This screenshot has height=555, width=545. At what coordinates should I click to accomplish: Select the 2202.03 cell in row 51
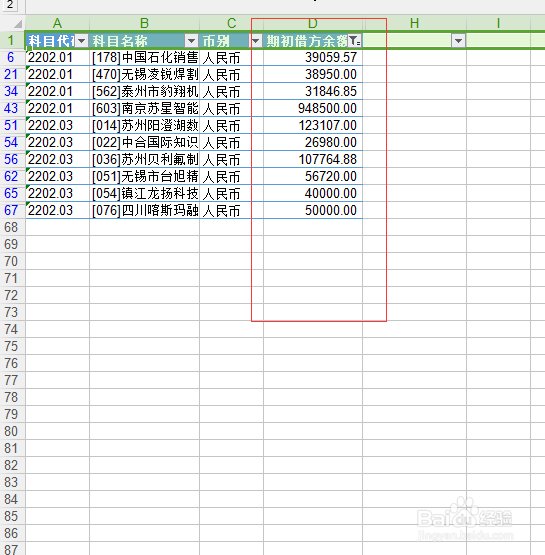[57, 125]
